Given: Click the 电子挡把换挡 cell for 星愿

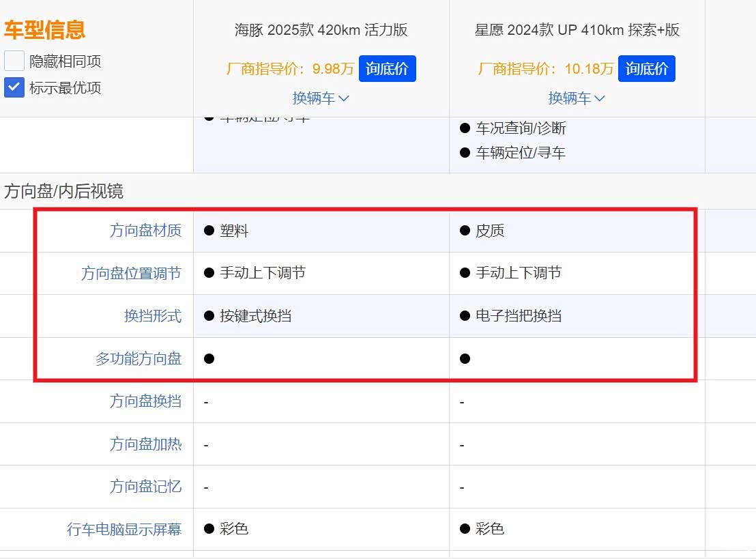Looking at the screenshot, I should click(518, 316).
